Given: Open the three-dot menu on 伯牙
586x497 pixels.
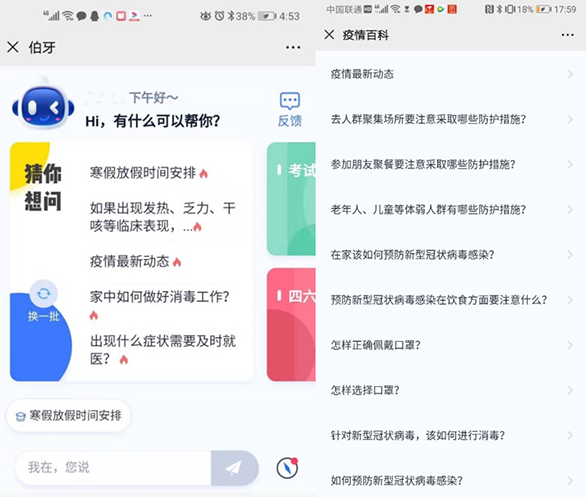Looking at the screenshot, I should tap(293, 47).
